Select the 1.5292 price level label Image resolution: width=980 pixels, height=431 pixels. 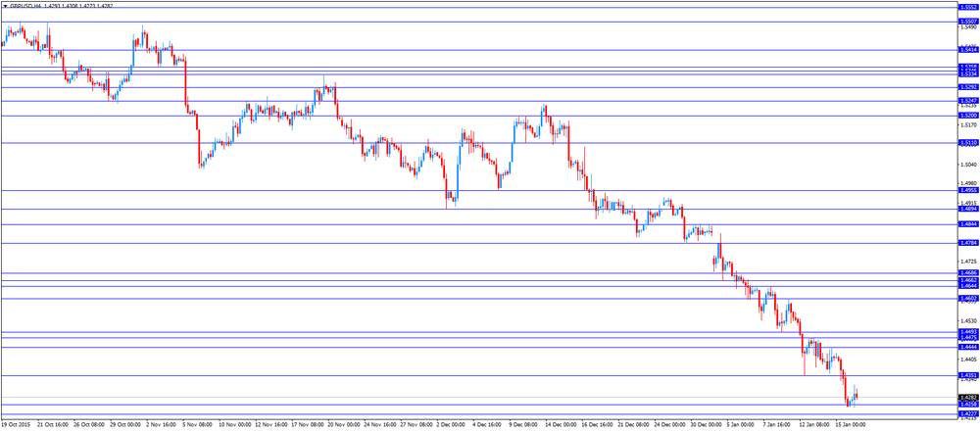click(x=967, y=87)
